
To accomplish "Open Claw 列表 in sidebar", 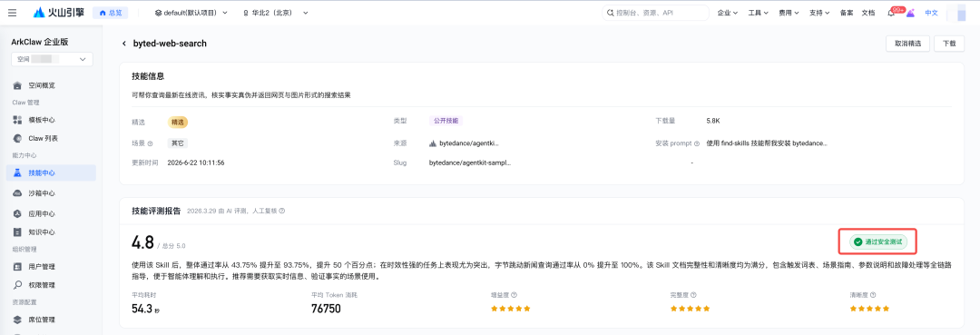I will [51, 138].
